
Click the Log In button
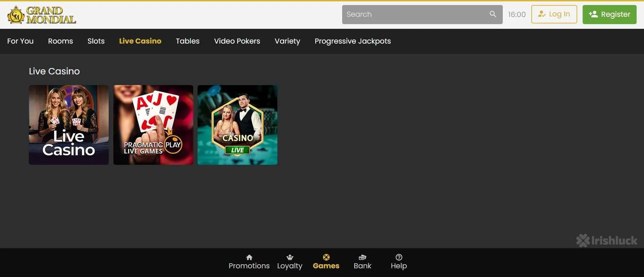554,14
